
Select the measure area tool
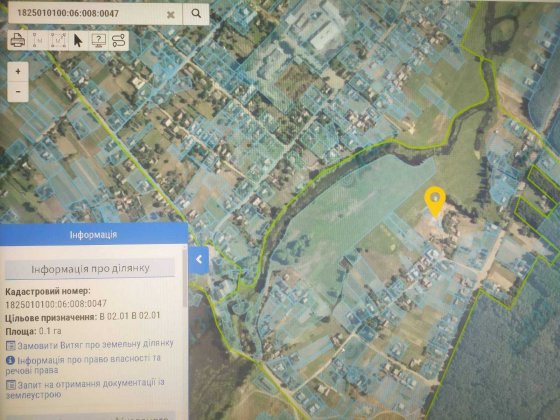[58, 40]
